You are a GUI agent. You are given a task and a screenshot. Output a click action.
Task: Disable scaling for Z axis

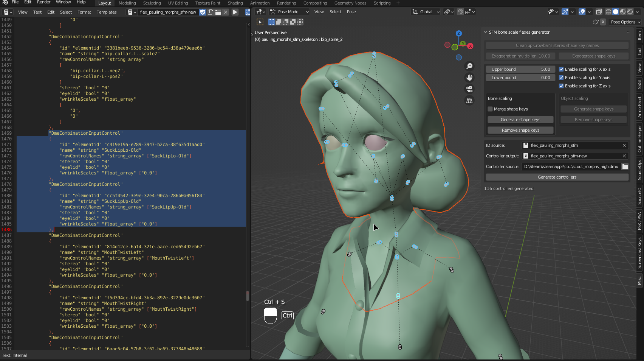click(x=561, y=86)
